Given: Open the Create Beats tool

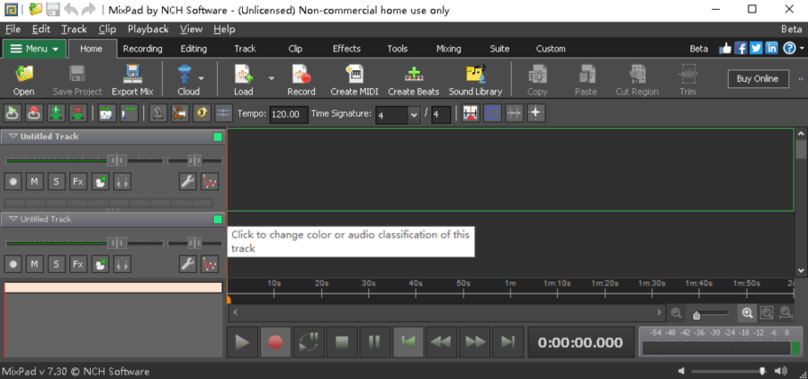Looking at the screenshot, I should pos(413,80).
